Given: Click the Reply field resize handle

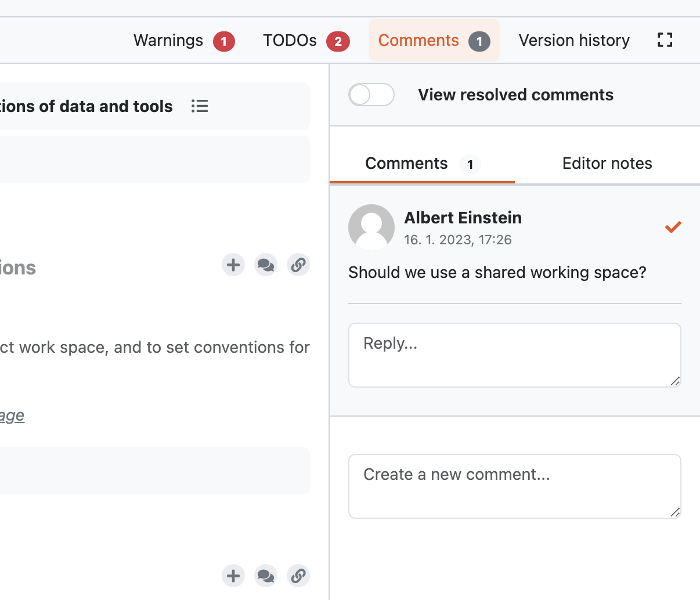Looking at the screenshot, I should 675,381.
